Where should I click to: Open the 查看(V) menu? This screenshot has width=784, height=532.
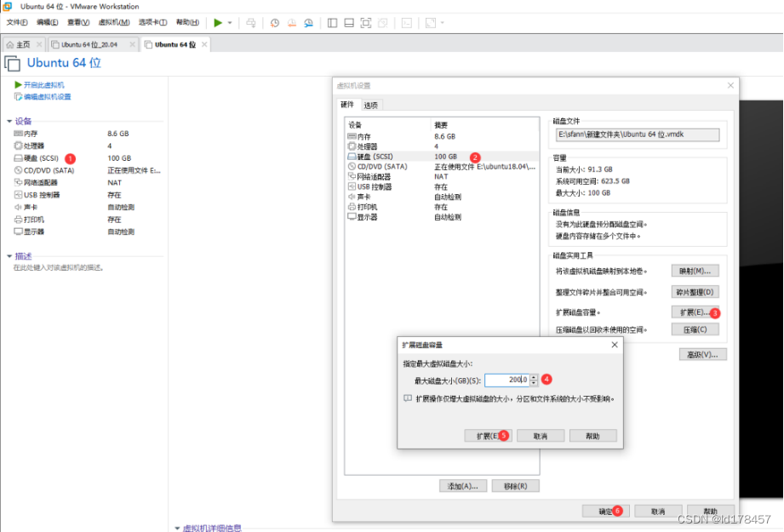pyautogui.click(x=78, y=22)
